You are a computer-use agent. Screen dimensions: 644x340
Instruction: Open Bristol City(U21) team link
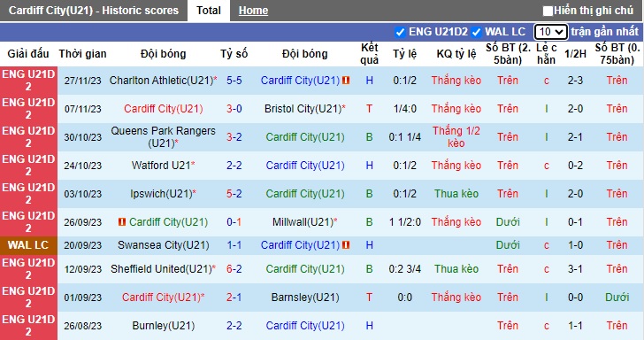[x=303, y=109]
